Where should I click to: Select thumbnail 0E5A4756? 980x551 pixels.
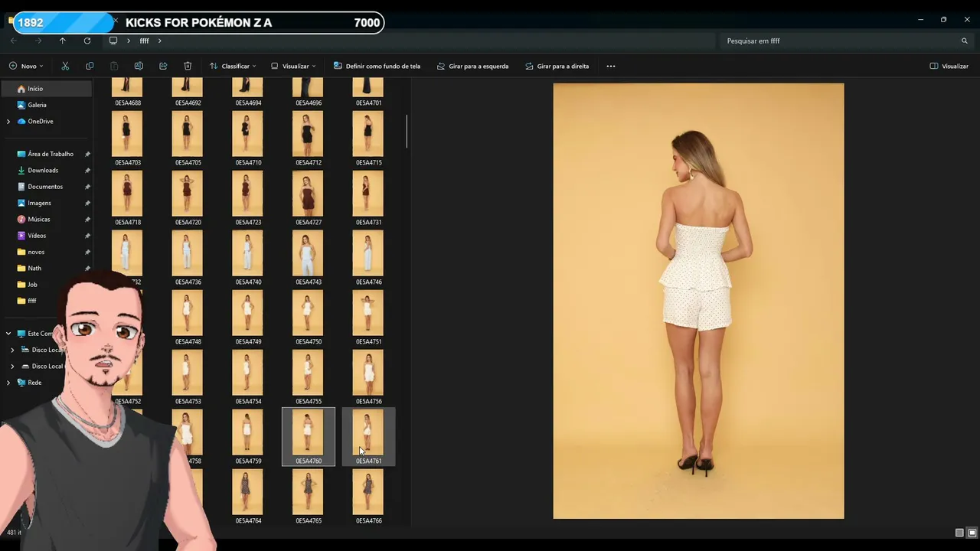pyautogui.click(x=368, y=377)
